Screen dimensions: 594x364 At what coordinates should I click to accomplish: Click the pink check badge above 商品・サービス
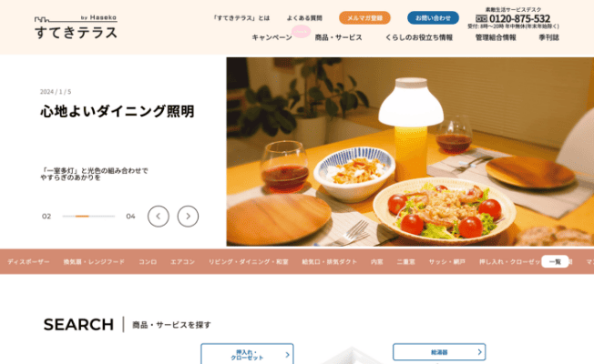[301, 32]
